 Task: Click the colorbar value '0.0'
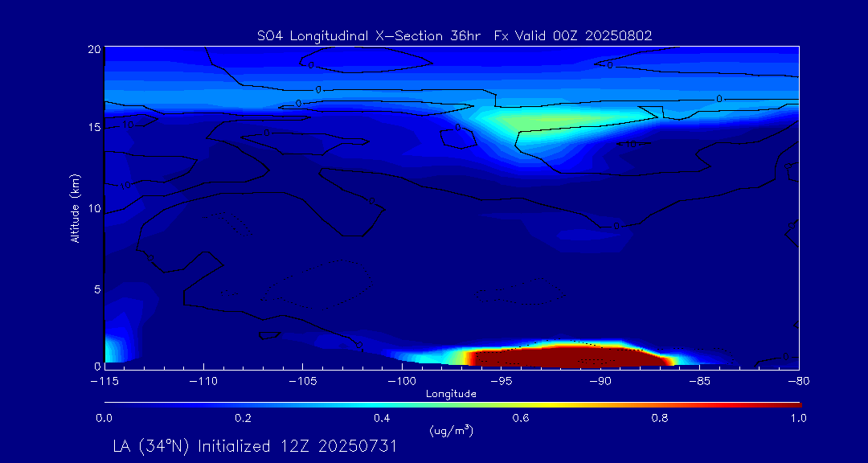click(x=104, y=419)
